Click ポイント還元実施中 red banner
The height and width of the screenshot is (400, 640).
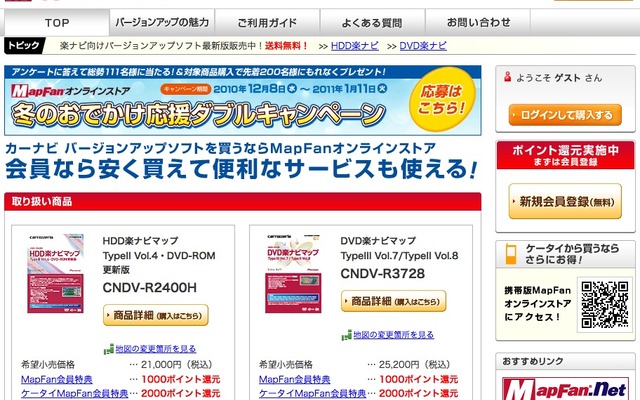pos(565,155)
